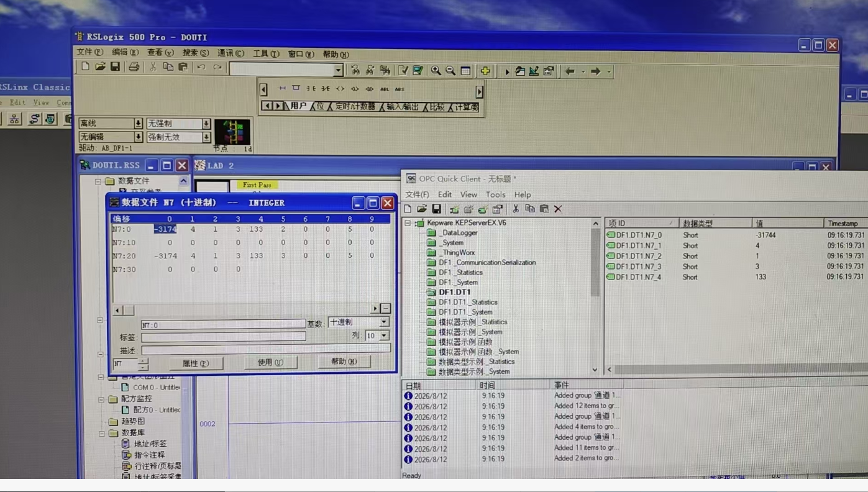The image size is (868, 492).
Task: Select item DF1.DT1.N7_4 in the item list
Action: click(639, 277)
